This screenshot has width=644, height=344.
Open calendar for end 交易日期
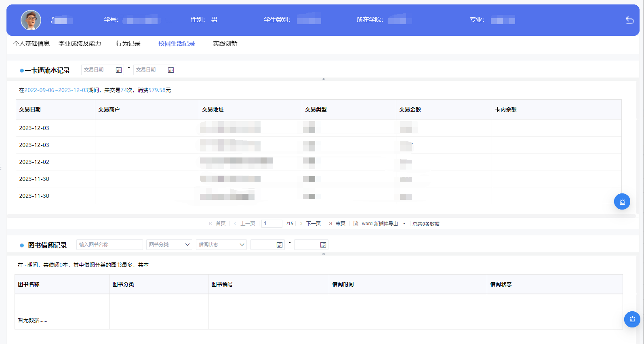[x=171, y=70]
